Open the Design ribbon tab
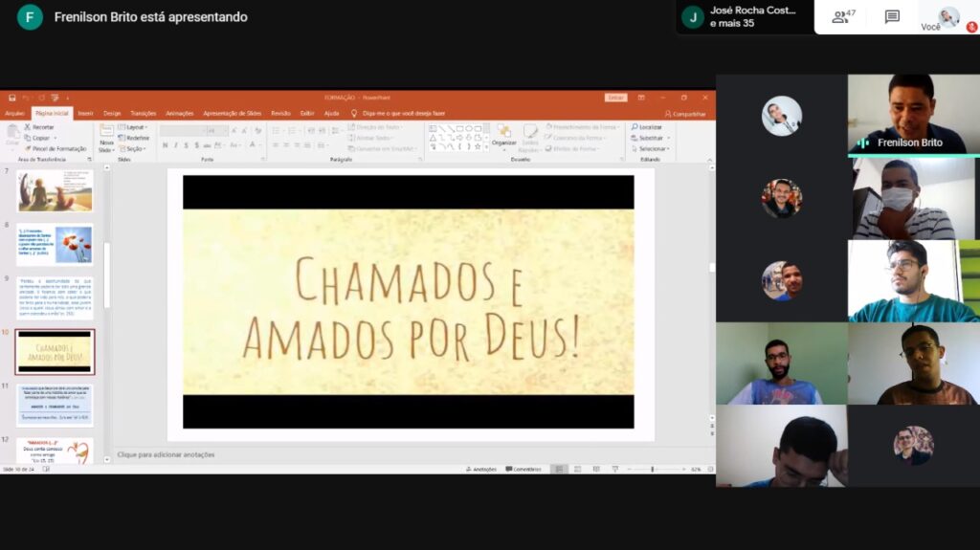The image size is (980, 550). [x=112, y=113]
